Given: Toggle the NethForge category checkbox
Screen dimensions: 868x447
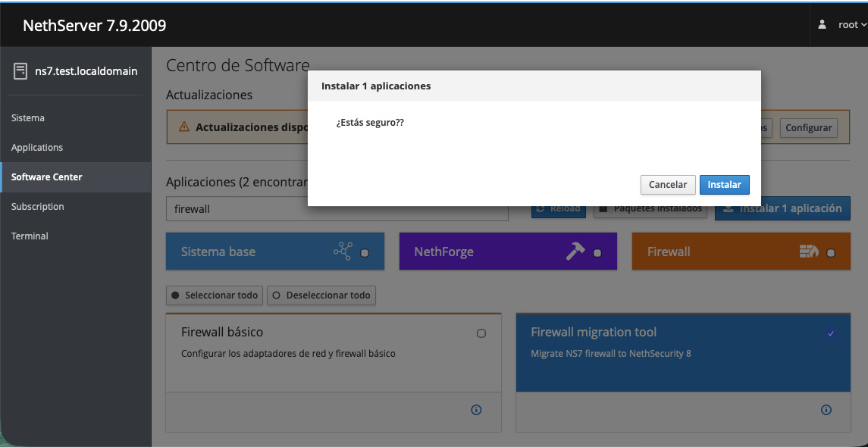Looking at the screenshot, I should coord(597,253).
